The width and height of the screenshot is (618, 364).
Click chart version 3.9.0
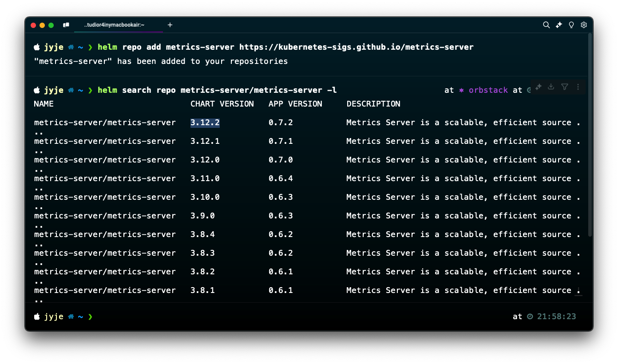click(202, 216)
